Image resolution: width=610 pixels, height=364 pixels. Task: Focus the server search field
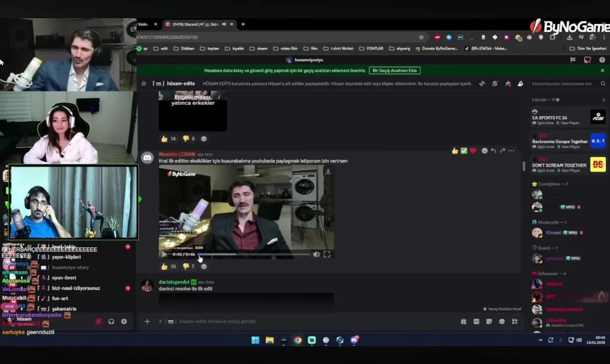click(x=568, y=83)
